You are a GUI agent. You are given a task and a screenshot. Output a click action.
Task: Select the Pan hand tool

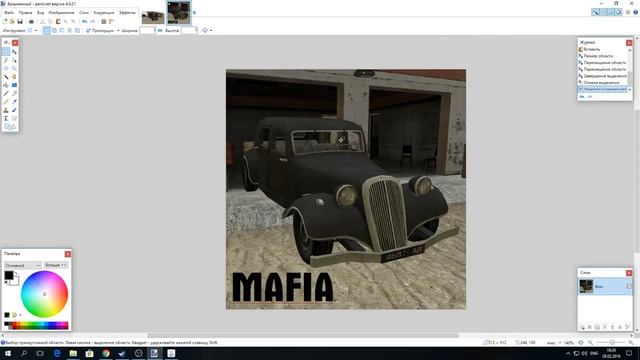pos(14,77)
